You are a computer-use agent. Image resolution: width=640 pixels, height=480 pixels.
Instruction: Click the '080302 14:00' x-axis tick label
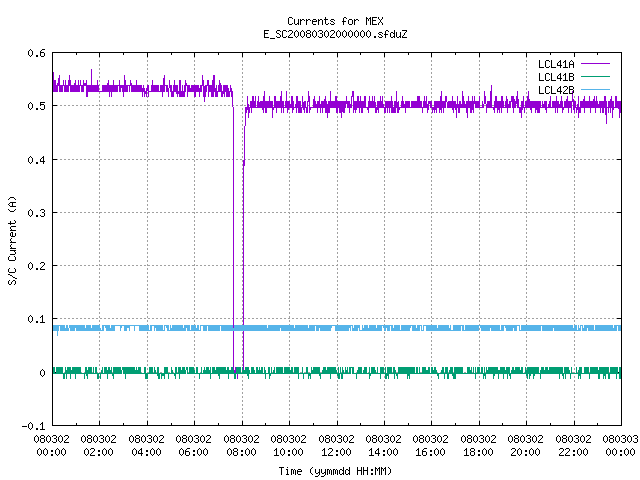(x=383, y=446)
